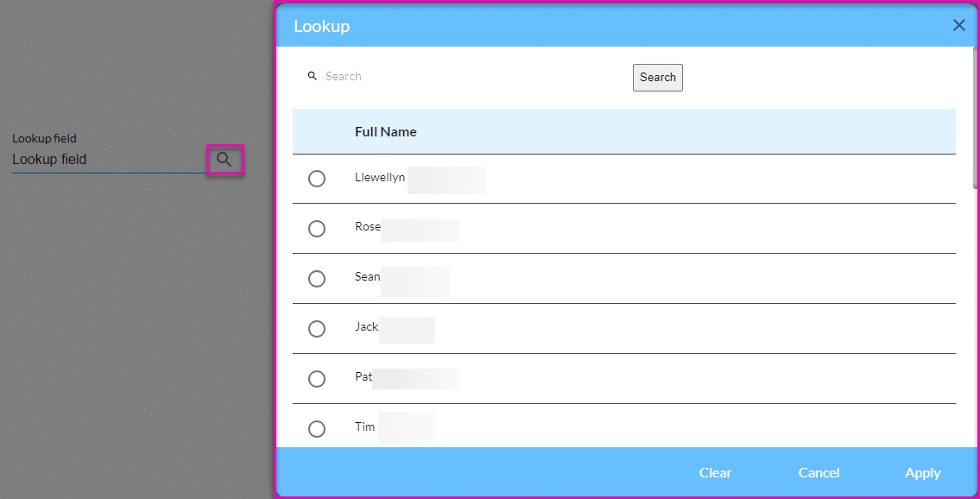Mark the radio button beside Pat
This screenshot has width=980, height=499.
tap(317, 379)
